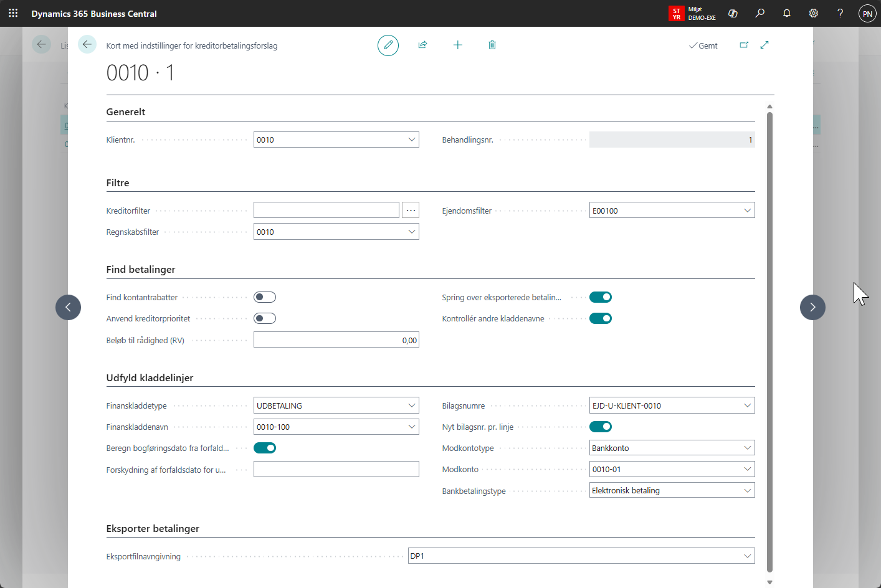Image resolution: width=881 pixels, height=588 pixels.
Task: Disable Kontrollér andre kladdenavne toggle
Action: point(601,318)
